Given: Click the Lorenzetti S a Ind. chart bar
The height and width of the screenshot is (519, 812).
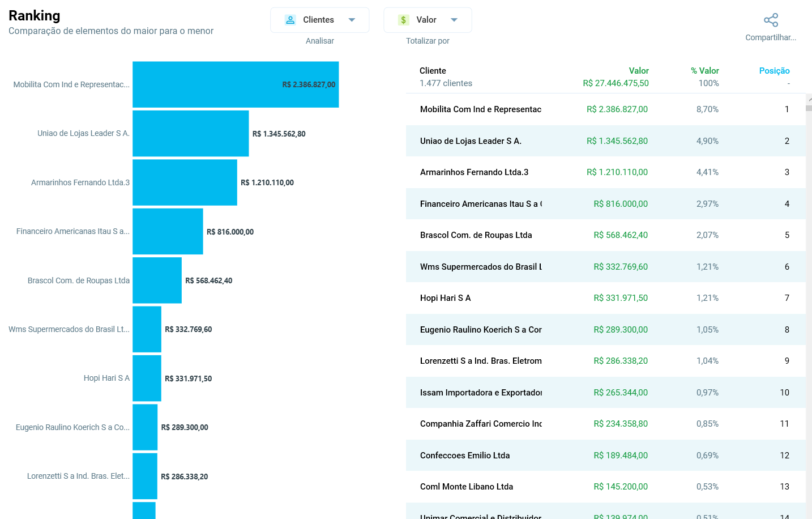Looking at the screenshot, I should pos(145,477).
